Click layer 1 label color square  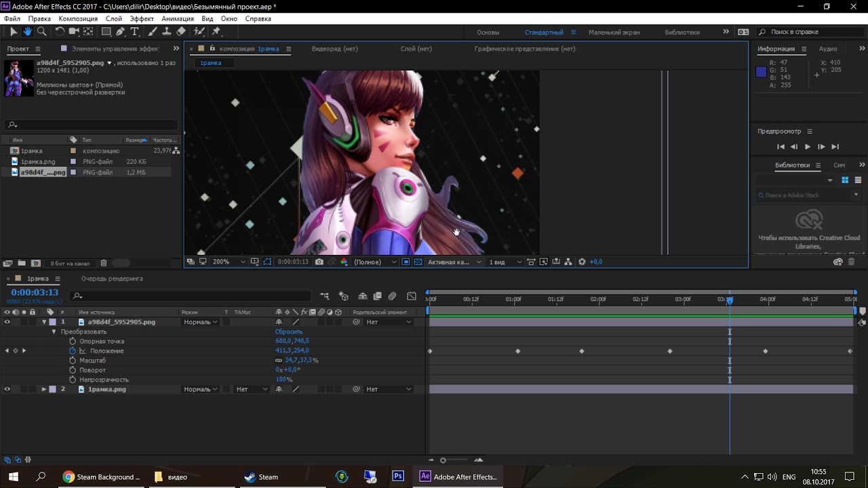[x=53, y=322]
